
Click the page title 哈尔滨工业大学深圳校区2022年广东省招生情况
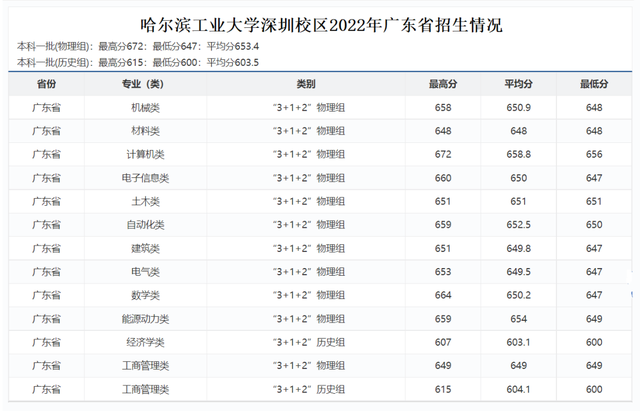[x=321, y=25]
